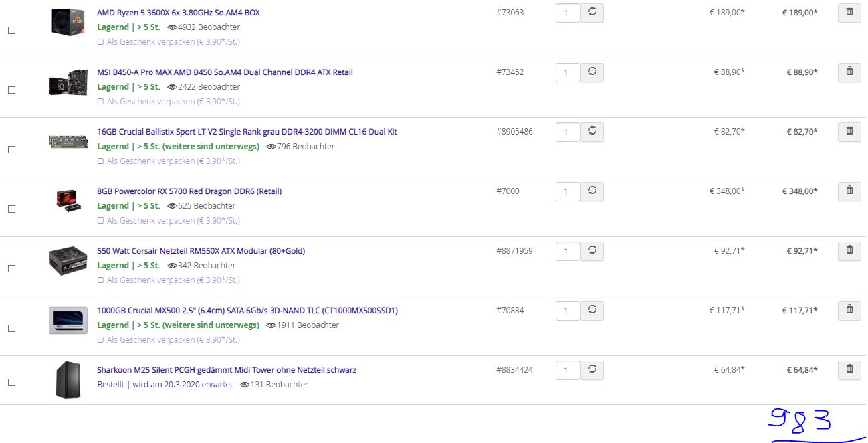Image resolution: width=868 pixels, height=443 pixels.
Task: Remove Crucial MX500 SSD from cart
Action: pyautogui.click(x=849, y=310)
